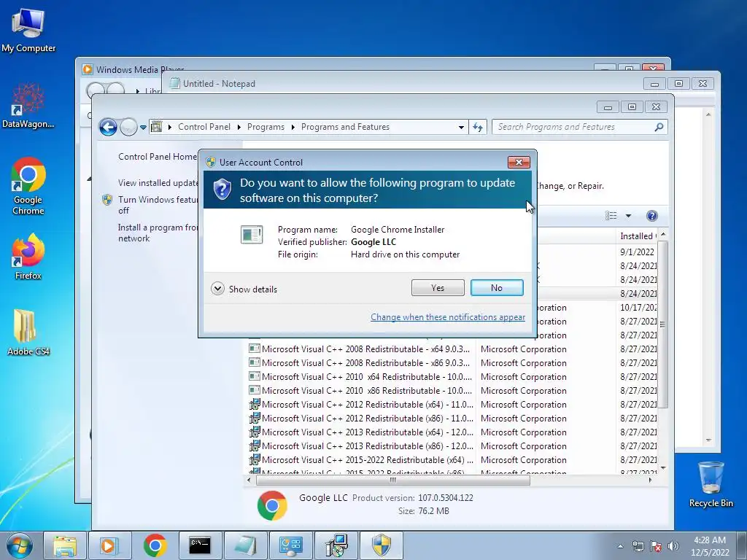Select Visual C++ 2013 Redistributable (x86) row
Image resolution: width=747 pixels, height=560 pixels.
tap(452, 446)
